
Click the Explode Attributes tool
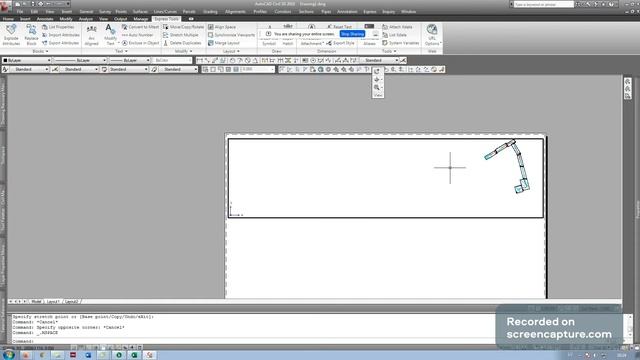11,35
